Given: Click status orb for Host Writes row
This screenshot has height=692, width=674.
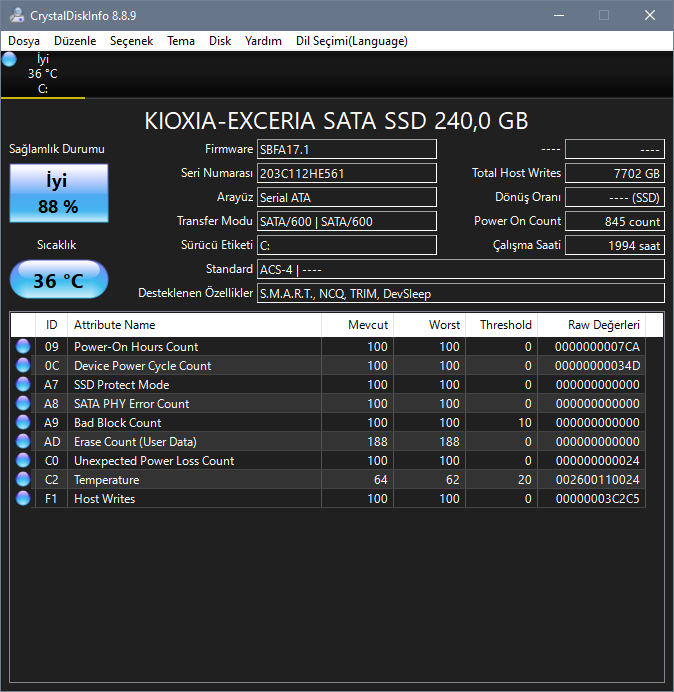Looking at the screenshot, I should pyautogui.click(x=23, y=498).
